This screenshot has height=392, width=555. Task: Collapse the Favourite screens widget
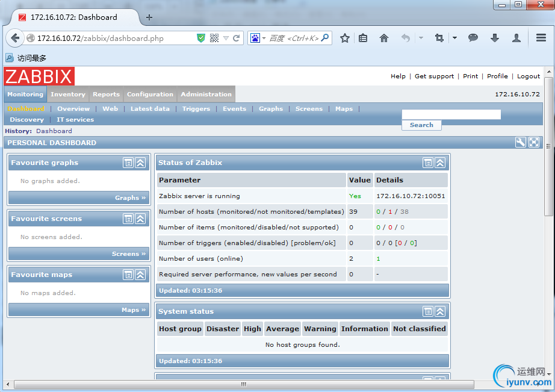(140, 219)
